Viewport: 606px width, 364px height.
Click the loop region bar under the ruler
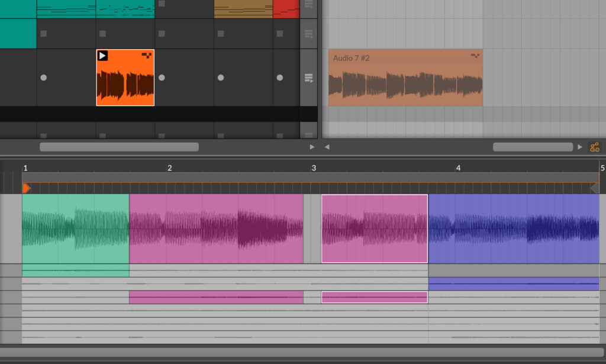[x=310, y=178]
